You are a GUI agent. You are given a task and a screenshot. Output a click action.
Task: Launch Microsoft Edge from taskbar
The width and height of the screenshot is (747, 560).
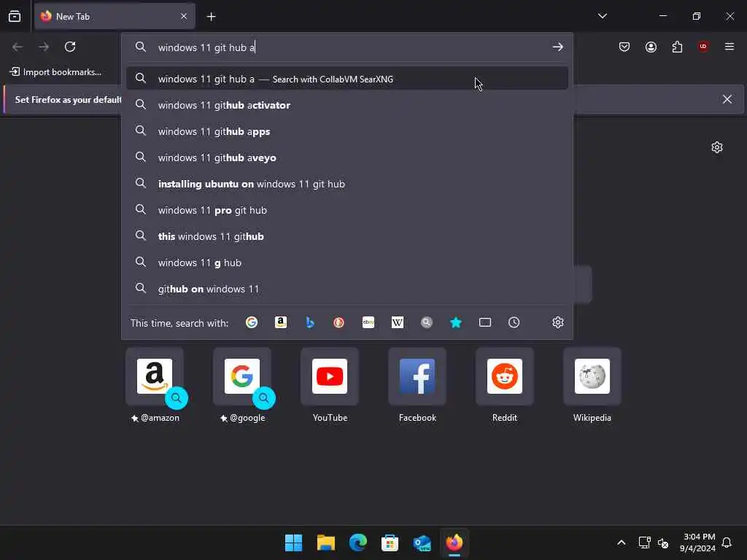tap(357, 542)
